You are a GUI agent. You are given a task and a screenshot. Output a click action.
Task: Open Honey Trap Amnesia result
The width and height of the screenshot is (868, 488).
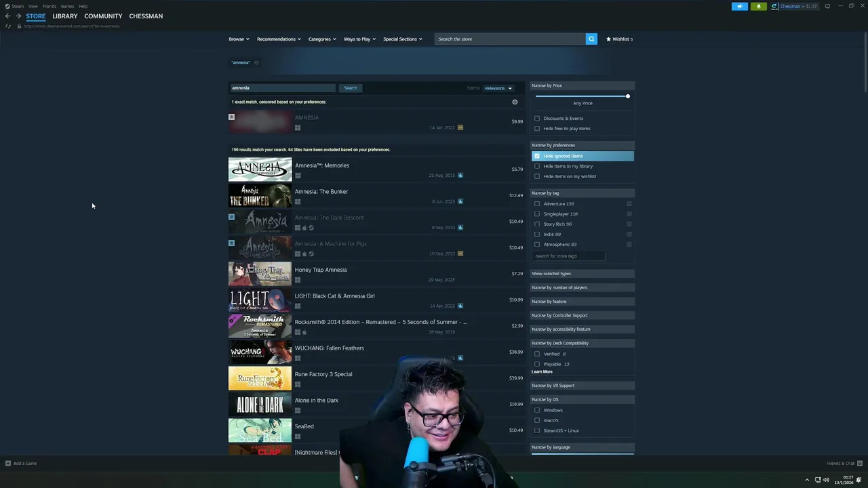click(x=376, y=274)
